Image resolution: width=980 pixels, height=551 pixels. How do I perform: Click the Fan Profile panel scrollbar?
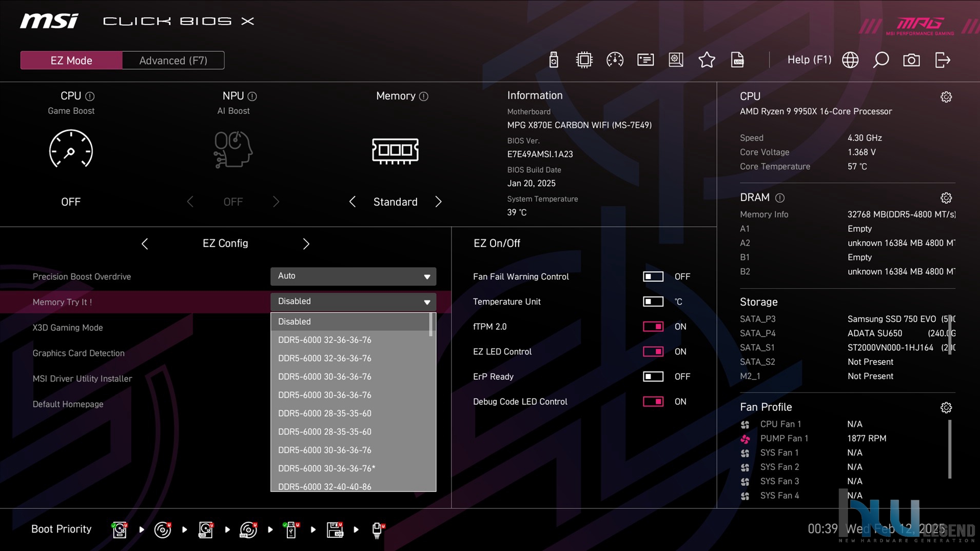950,449
